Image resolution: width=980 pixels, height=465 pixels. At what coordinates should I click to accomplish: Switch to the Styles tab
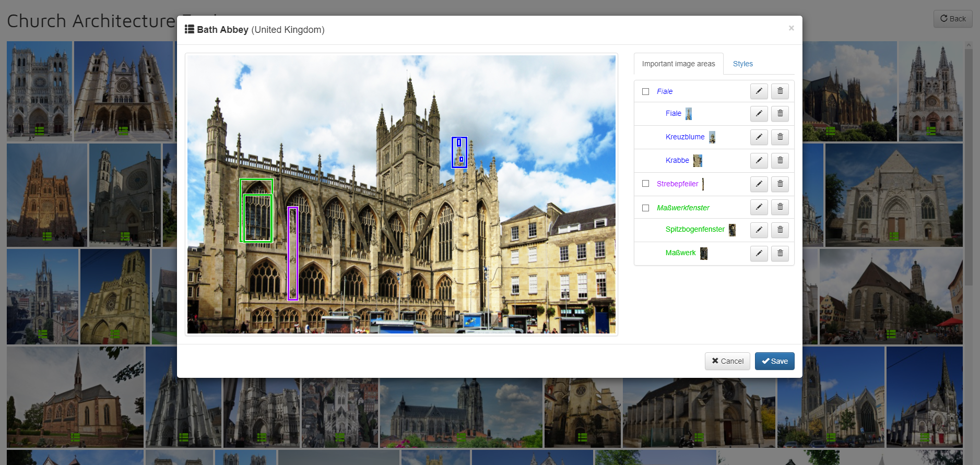coord(742,64)
